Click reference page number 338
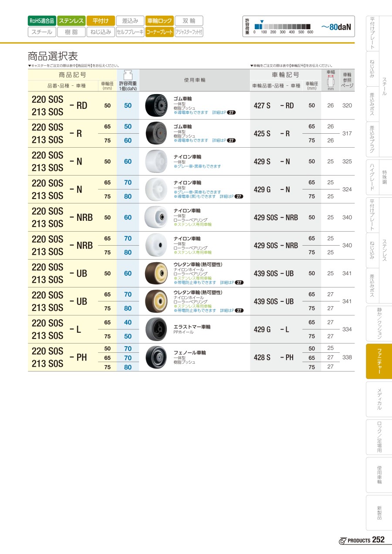The image size is (392, 554). (347, 357)
